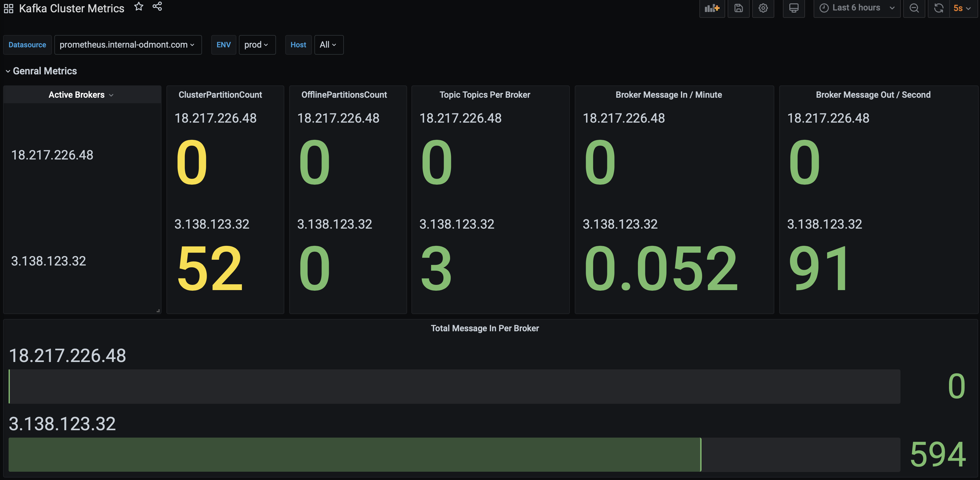The image size is (980, 480).
Task: Click the share dashboard icon
Action: tap(157, 6)
